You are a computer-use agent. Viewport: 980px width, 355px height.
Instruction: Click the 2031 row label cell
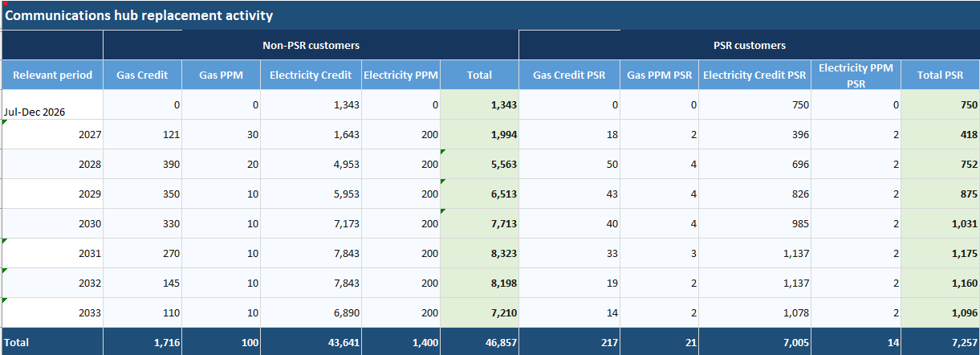(52, 253)
